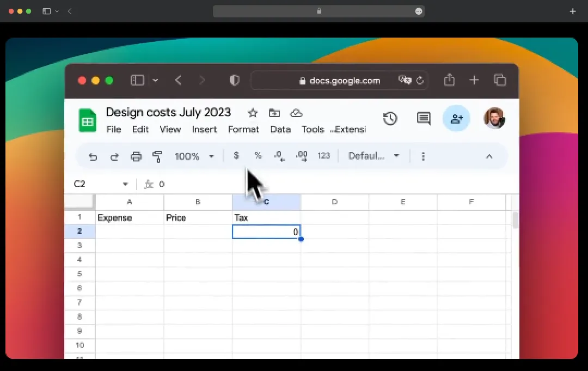Click cell containing Price

[x=198, y=217]
